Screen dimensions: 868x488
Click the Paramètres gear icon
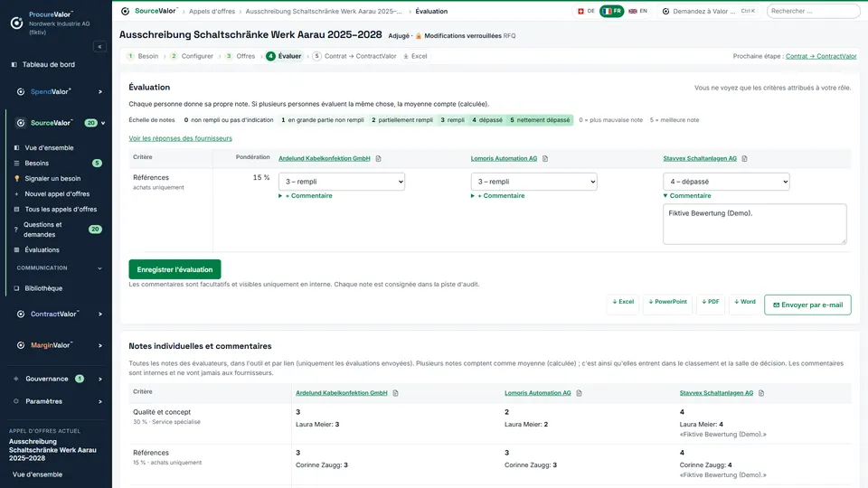tap(16, 401)
